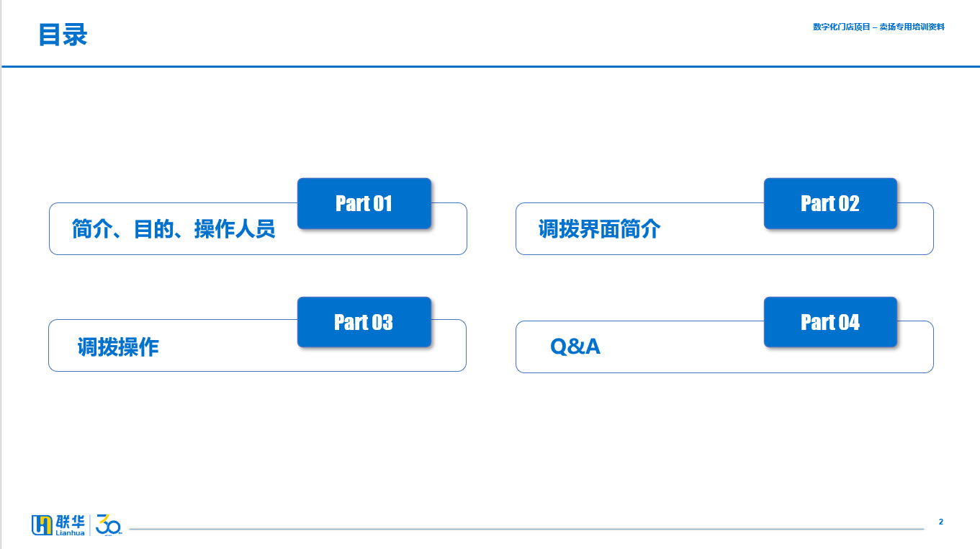The height and width of the screenshot is (549, 980).
Task: Select the Part 02 blue label
Action: (830, 203)
